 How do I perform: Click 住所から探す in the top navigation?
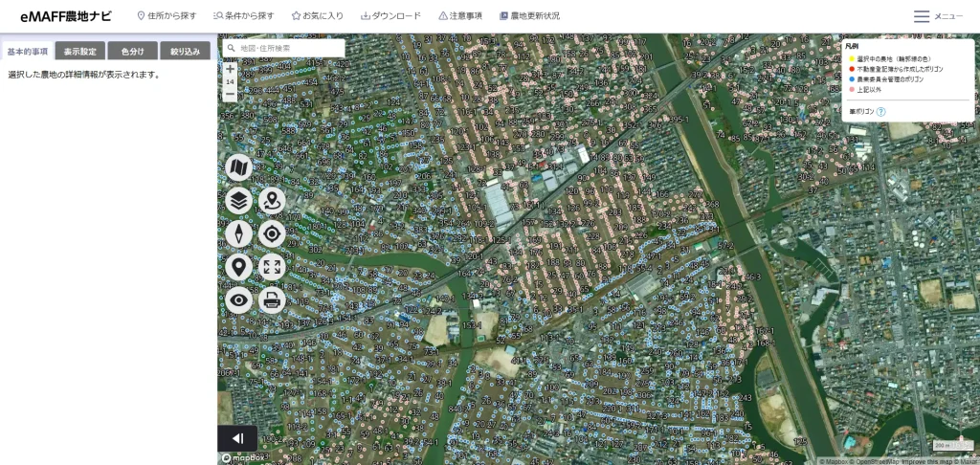tap(167, 16)
